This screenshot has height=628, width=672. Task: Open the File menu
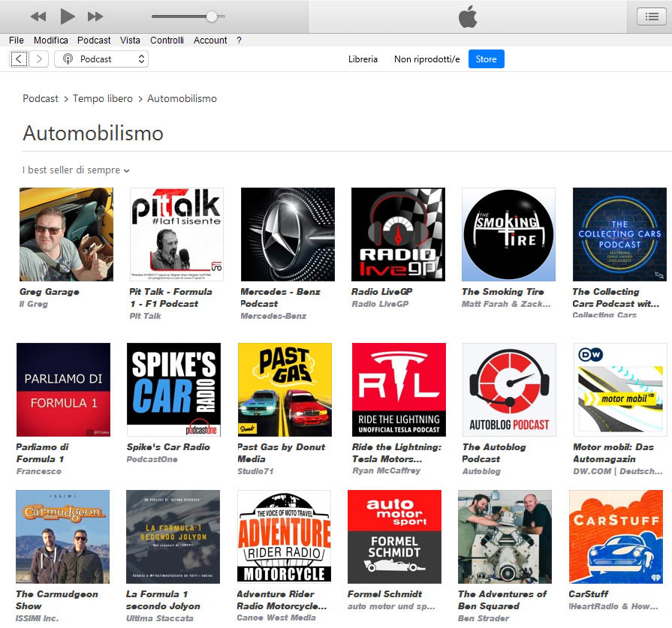[17, 41]
